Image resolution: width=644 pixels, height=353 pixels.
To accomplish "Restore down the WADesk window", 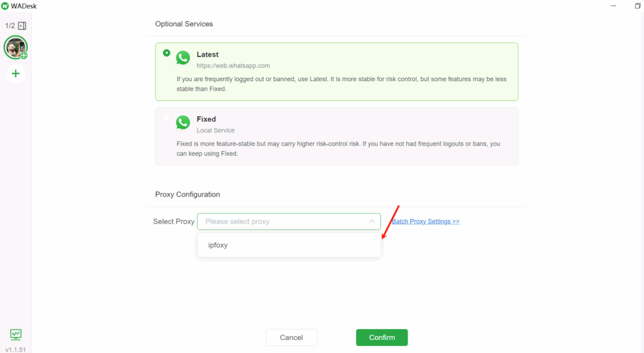I will tap(638, 6).
